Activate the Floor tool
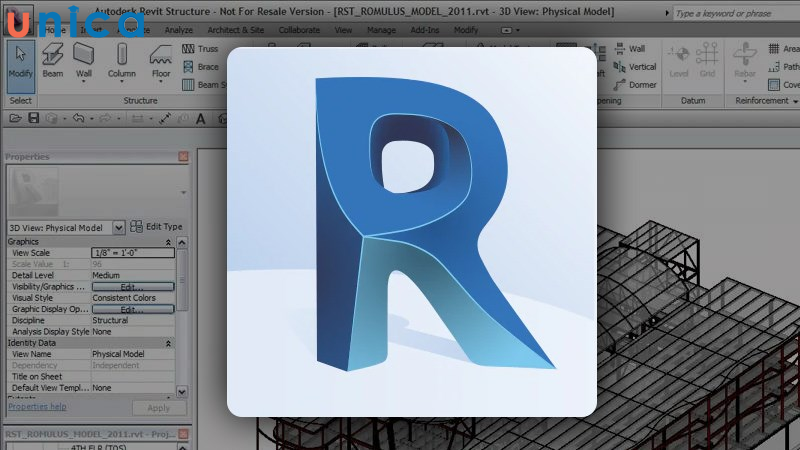Image resolution: width=800 pixels, height=450 pixels. pyautogui.click(x=161, y=61)
